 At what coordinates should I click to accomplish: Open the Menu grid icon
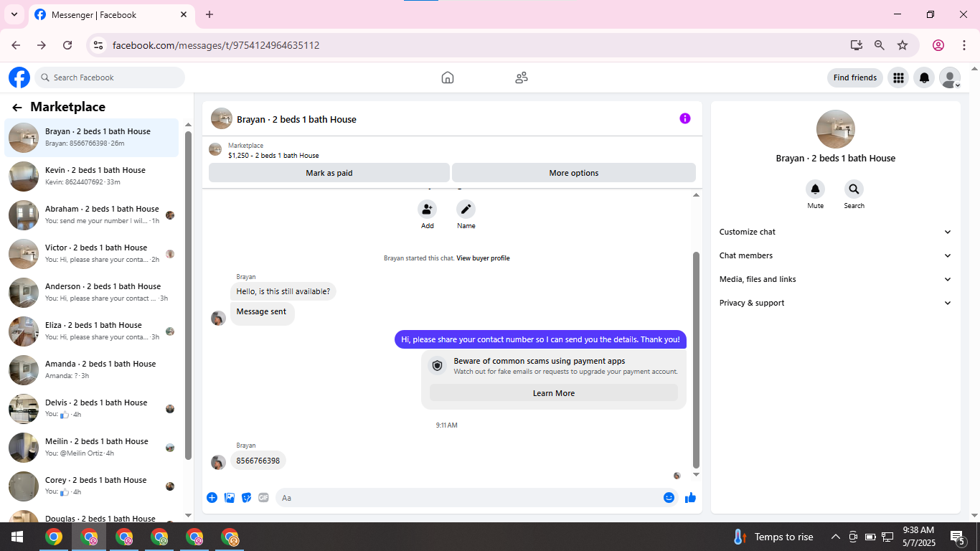point(898,77)
